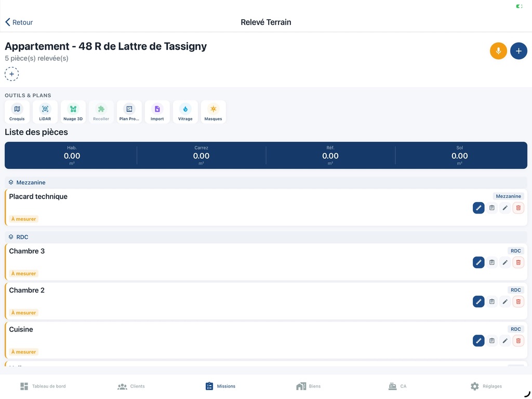Open the Vitrage glazing tool

coord(185,112)
